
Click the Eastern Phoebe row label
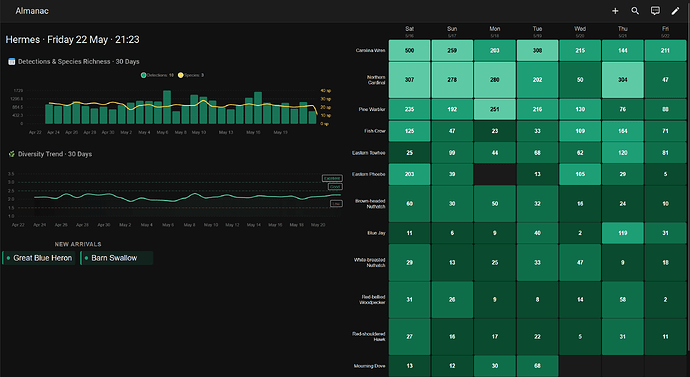pyautogui.click(x=369, y=175)
